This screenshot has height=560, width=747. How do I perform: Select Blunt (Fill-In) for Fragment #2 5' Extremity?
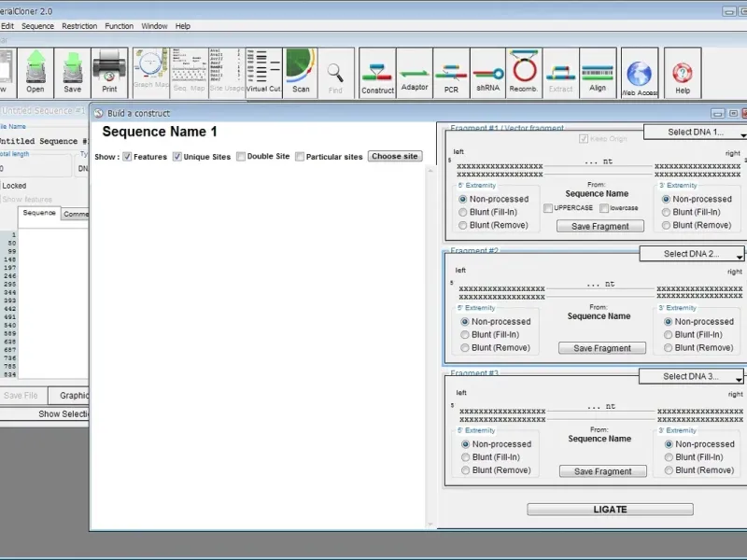(x=464, y=335)
